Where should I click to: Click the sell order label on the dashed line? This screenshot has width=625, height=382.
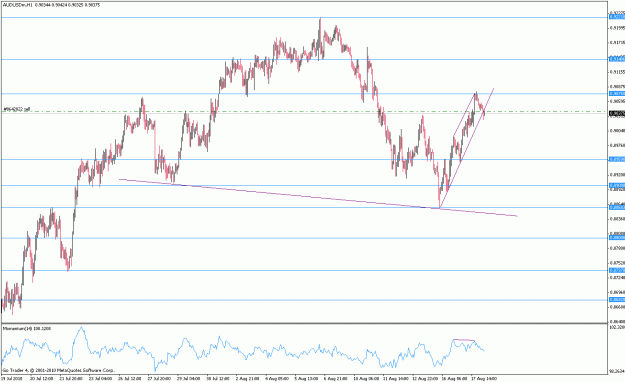pos(16,109)
